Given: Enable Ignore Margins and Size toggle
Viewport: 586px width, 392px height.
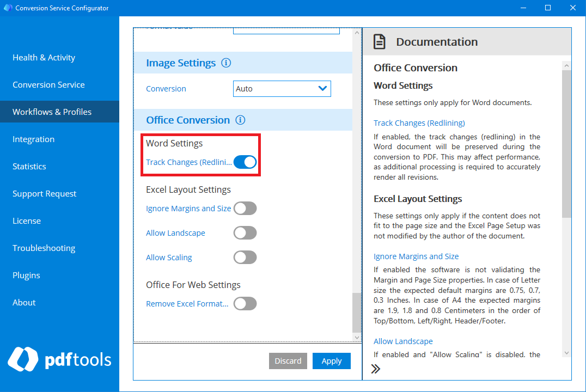Looking at the screenshot, I should 245,209.
